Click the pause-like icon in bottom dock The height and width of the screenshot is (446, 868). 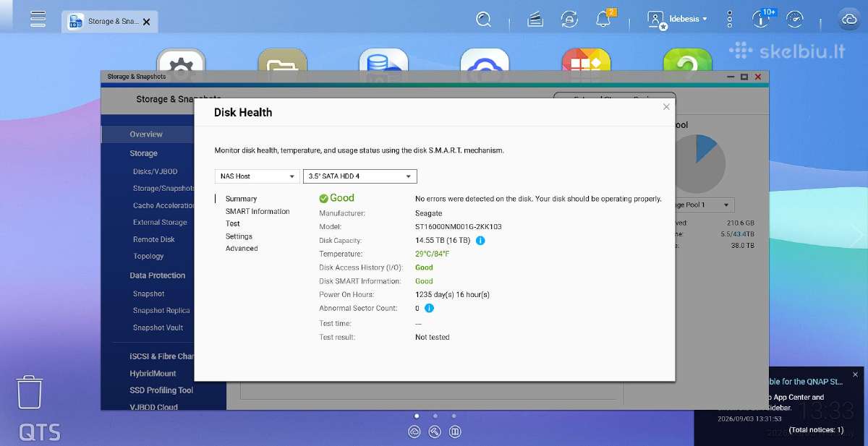[455, 432]
